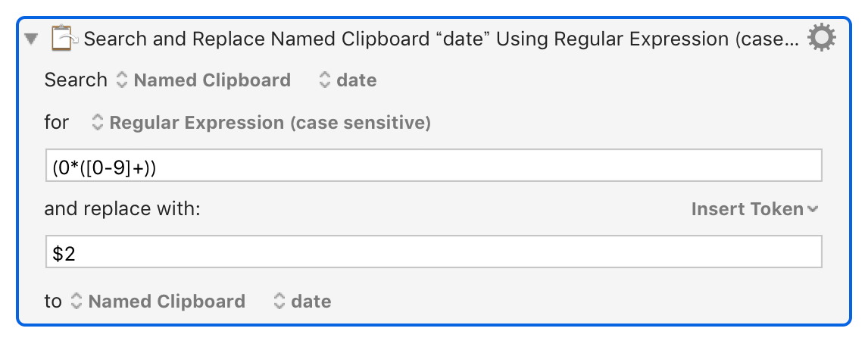
Task: Open the gear menu for this action
Action: tap(822, 38)
